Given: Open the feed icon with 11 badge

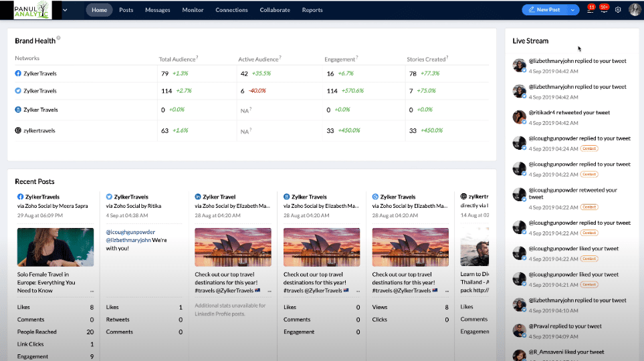Looking at the screenshot, I should (591, 9).
